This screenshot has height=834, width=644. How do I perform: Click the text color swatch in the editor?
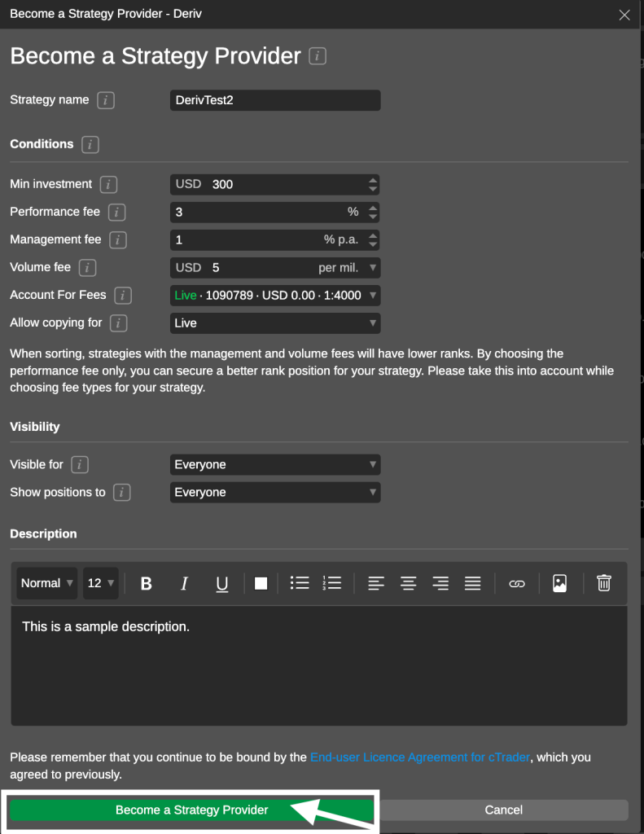(261, 582)
